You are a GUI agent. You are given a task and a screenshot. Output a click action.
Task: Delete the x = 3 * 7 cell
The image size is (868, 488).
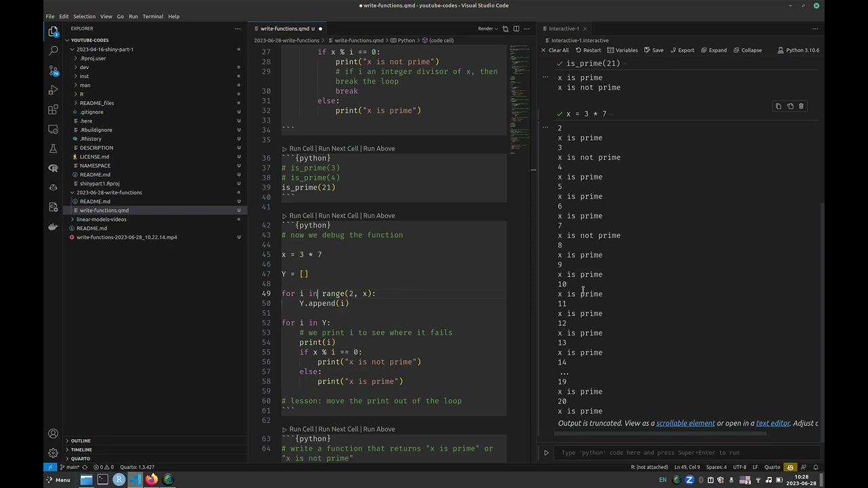pos(801,106)
